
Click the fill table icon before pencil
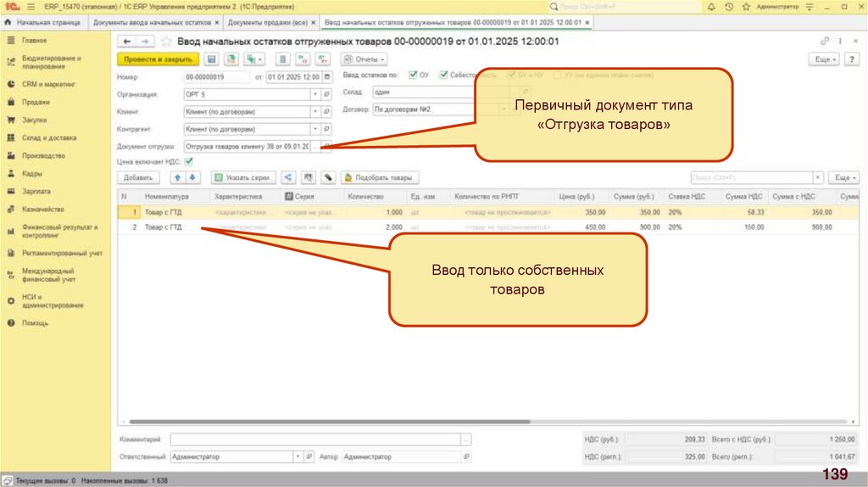[x=309, y=178]
